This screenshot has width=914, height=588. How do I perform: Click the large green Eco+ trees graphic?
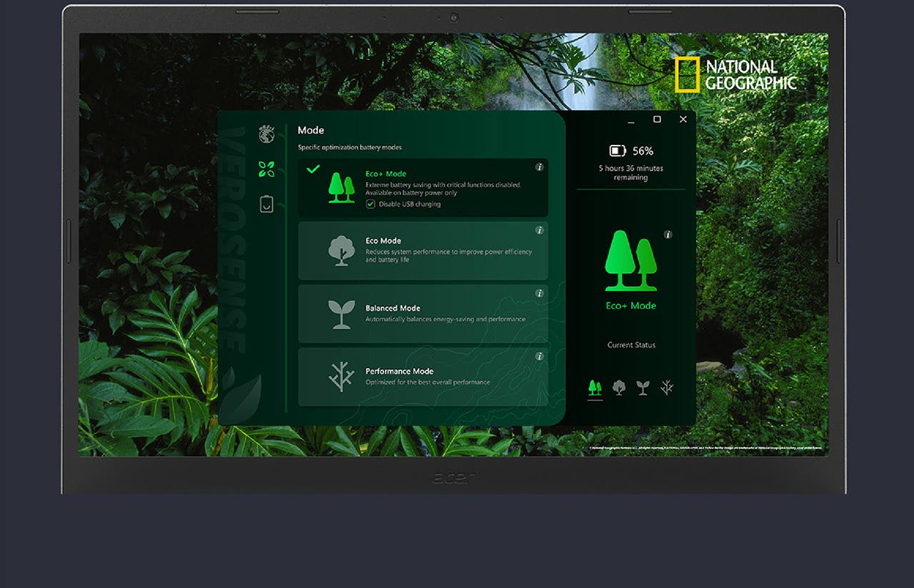pos(631,260)
